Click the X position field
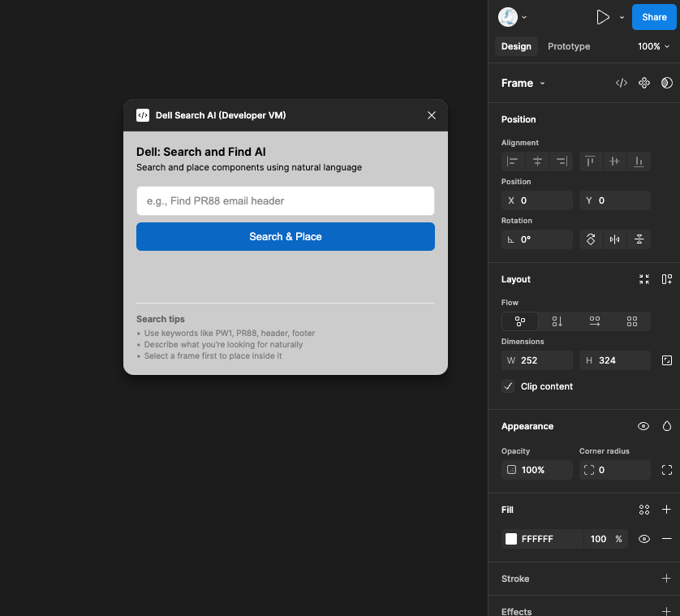The width and height of the screenshot is (680, 616). (x=537, y=200)
